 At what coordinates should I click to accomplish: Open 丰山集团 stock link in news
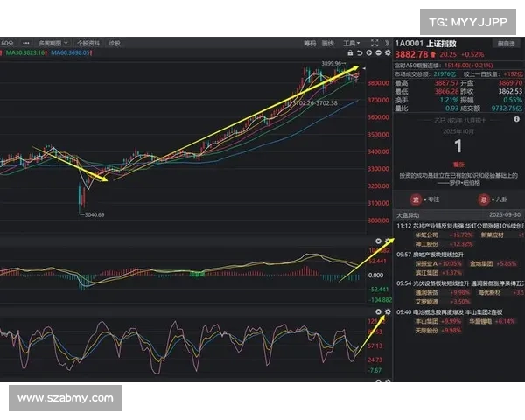[x=427, y=321]
